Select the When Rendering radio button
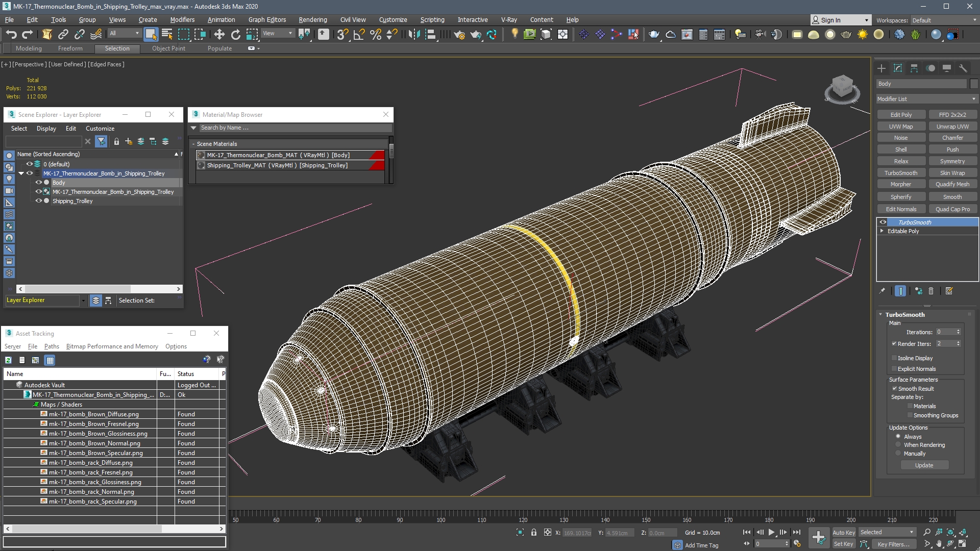 click(x=898, y=445)
